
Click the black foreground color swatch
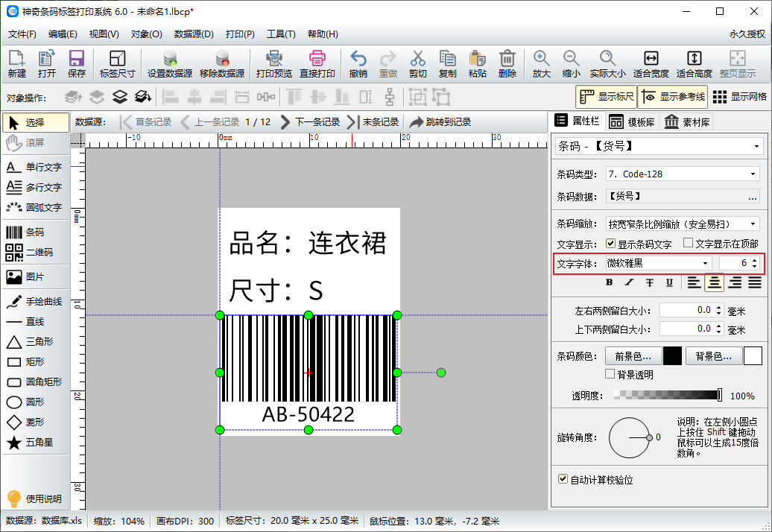(672, 356)
